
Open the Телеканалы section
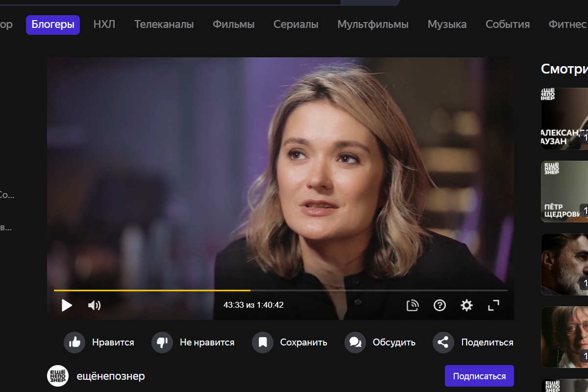coord(164,24)
